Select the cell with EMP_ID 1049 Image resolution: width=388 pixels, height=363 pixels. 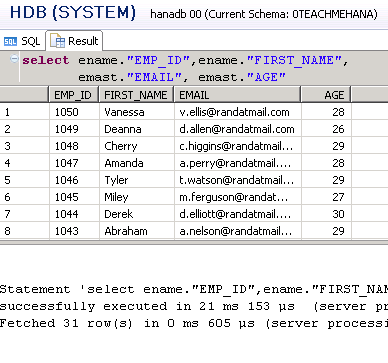(74, 129)
